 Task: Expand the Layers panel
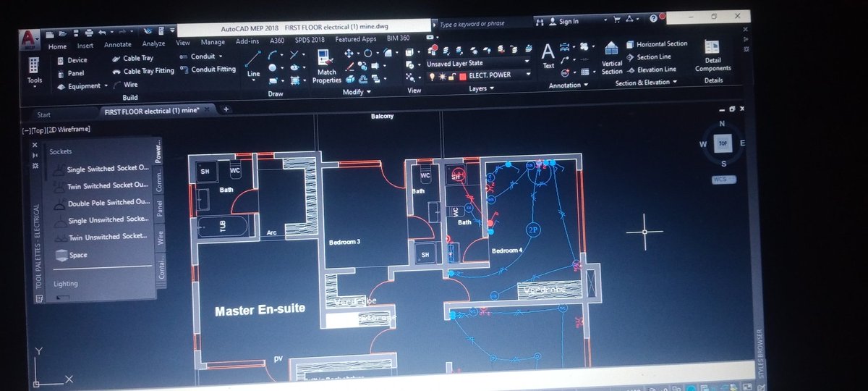click(x=481, y=89)
